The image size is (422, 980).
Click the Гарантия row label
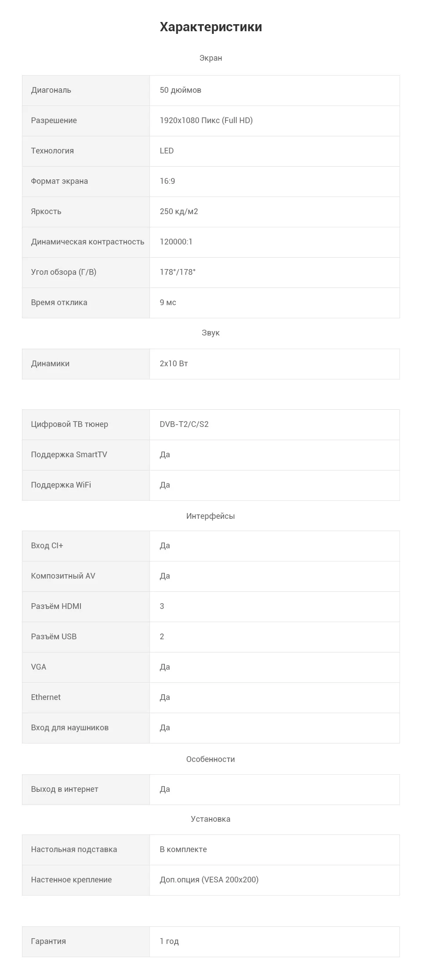[x=48, y=941]
